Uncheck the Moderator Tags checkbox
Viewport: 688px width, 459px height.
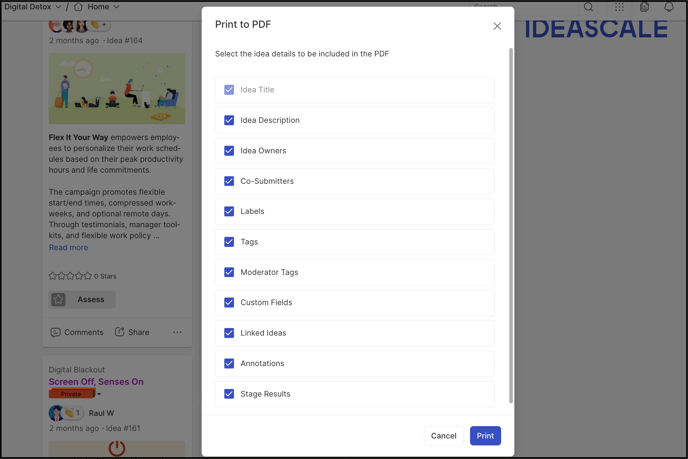229,272
